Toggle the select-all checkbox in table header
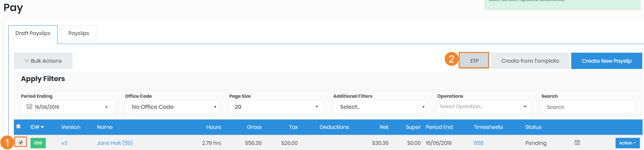 19,126
